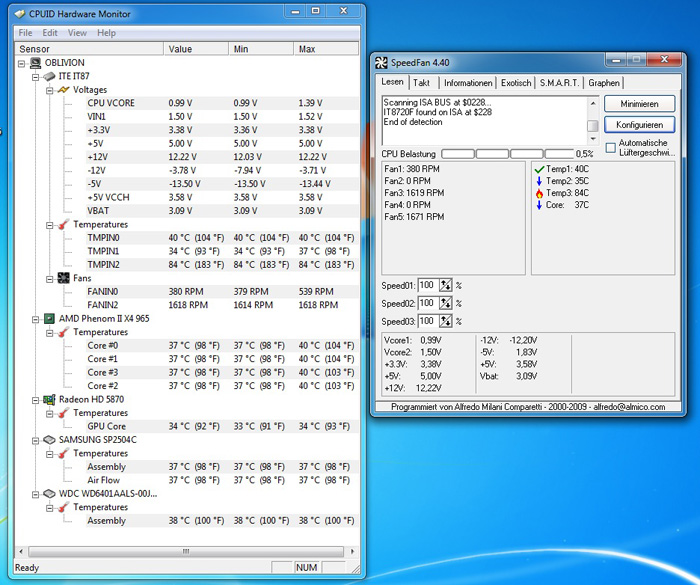Open the Help menu in Hardware Monitor

coord(106,33)
